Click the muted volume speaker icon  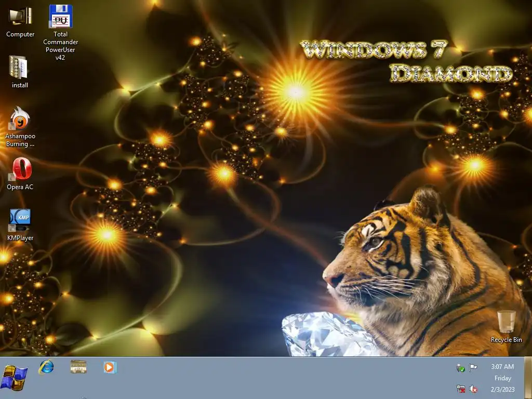(x=473, y=389)
